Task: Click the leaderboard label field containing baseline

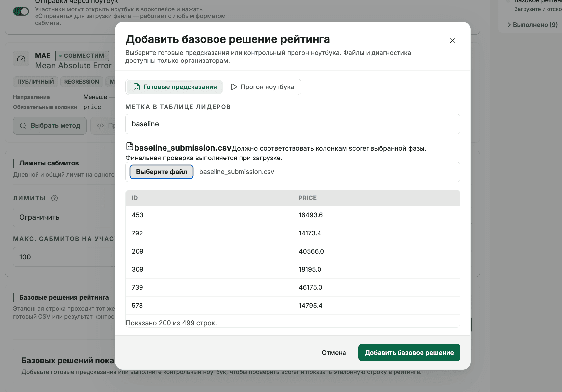Action: click(x=293, y=124)
